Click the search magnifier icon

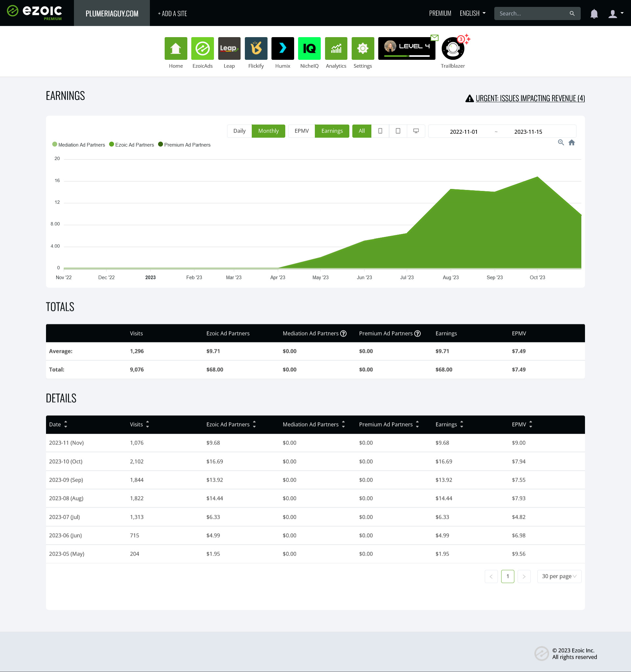[572, 13]
